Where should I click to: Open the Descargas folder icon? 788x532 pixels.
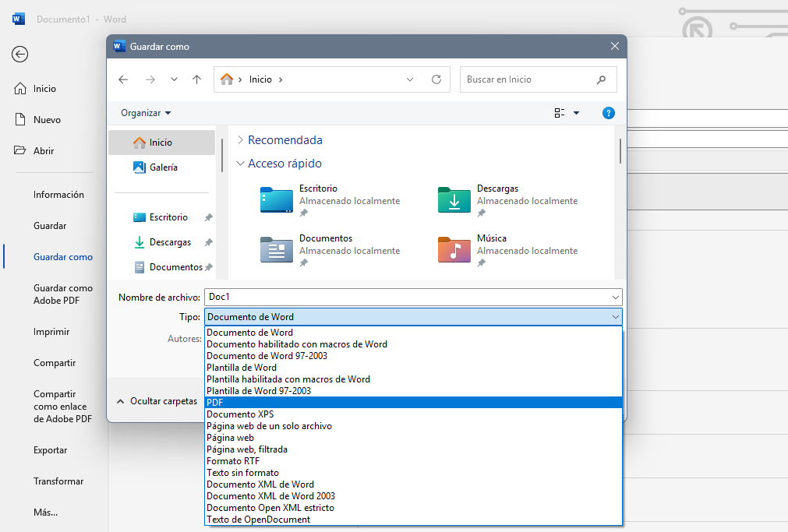pos(454,200)
